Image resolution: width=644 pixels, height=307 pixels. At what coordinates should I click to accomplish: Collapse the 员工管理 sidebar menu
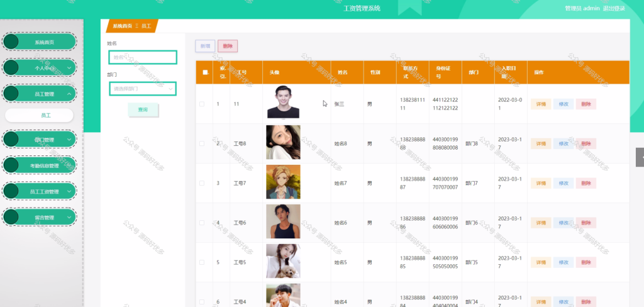click(40, 94)
